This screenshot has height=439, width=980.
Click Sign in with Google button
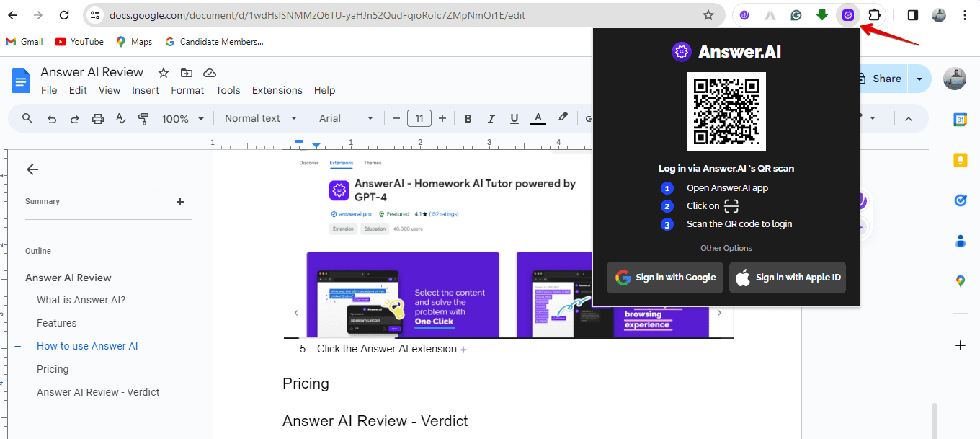pos(664,278)
